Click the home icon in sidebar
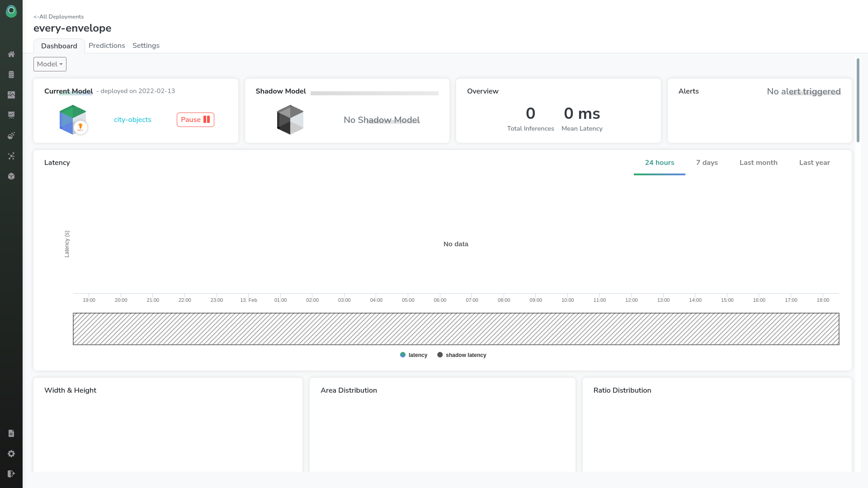Image resolution: width=868 pixels, height=488 pixels. (x=11, y=54)
